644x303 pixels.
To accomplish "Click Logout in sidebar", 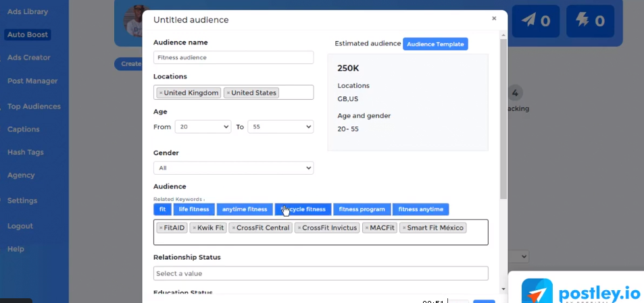I will coord(20,226).
